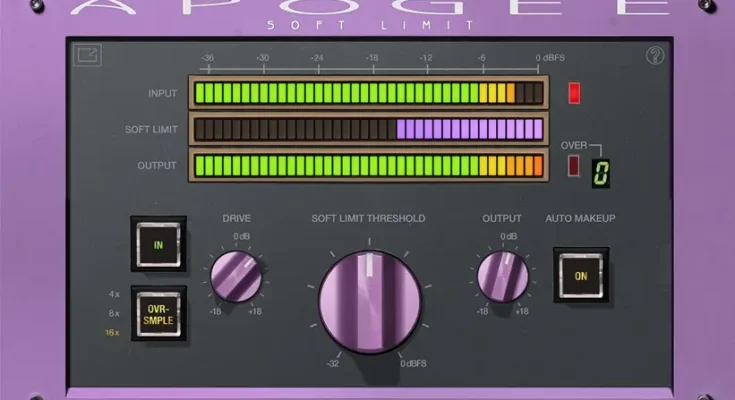Click the help question mark icon

(x=655, y=57)
